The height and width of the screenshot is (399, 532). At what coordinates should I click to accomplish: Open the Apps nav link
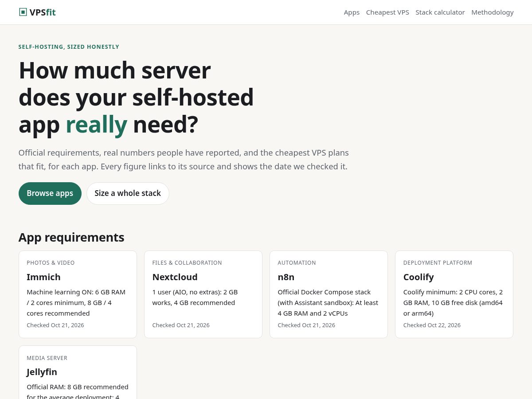352,12
